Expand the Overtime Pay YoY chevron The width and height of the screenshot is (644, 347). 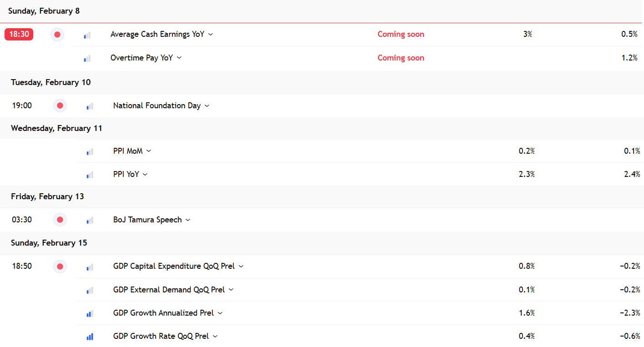pyautogui.click(x=179, y=58)
